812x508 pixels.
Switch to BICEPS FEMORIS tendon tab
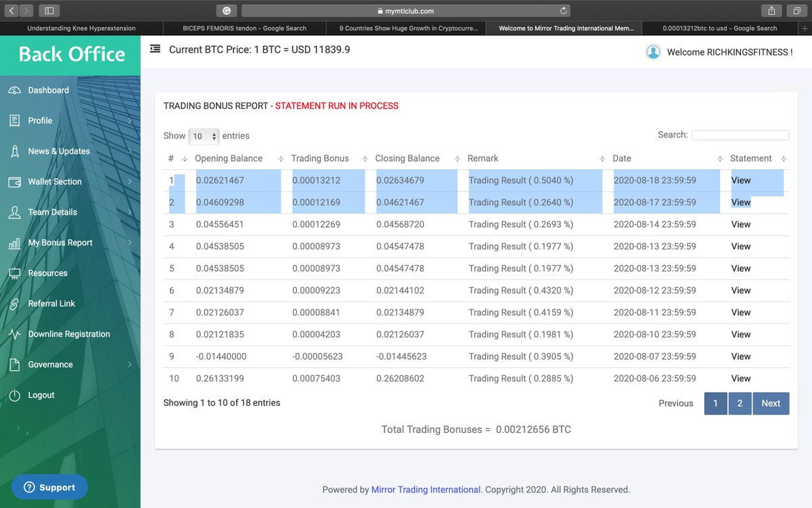[244, 28]
